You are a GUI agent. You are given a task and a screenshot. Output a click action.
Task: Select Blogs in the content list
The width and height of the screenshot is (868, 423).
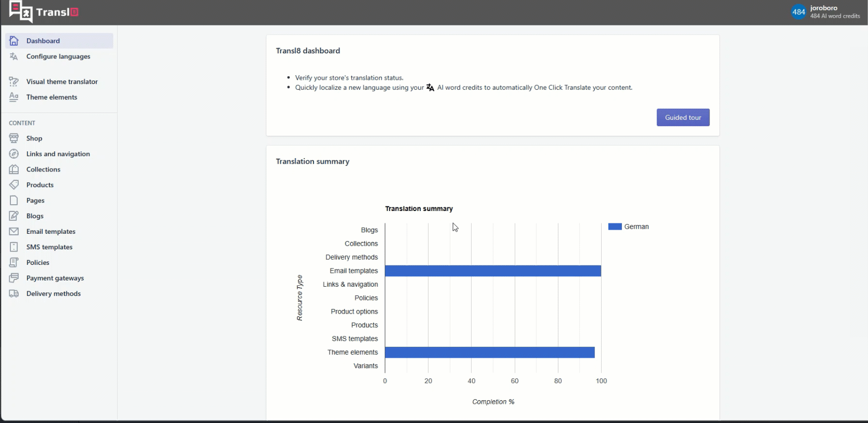pos(35,216)
